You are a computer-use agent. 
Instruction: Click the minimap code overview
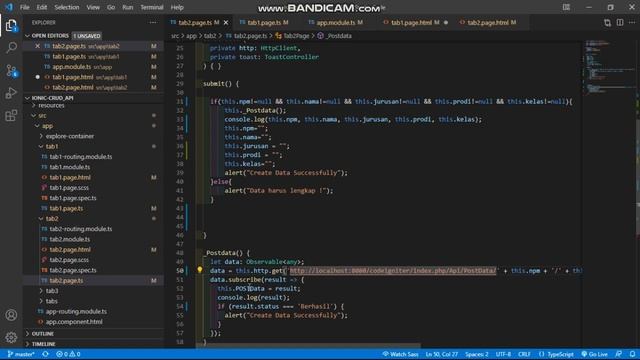[x=608, y=69]
